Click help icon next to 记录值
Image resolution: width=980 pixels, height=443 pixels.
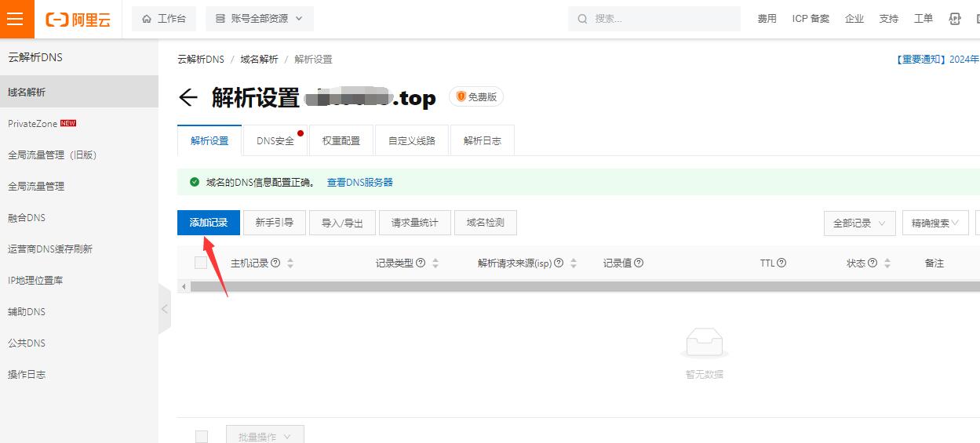pyautogui.click(x=639, y=263)
